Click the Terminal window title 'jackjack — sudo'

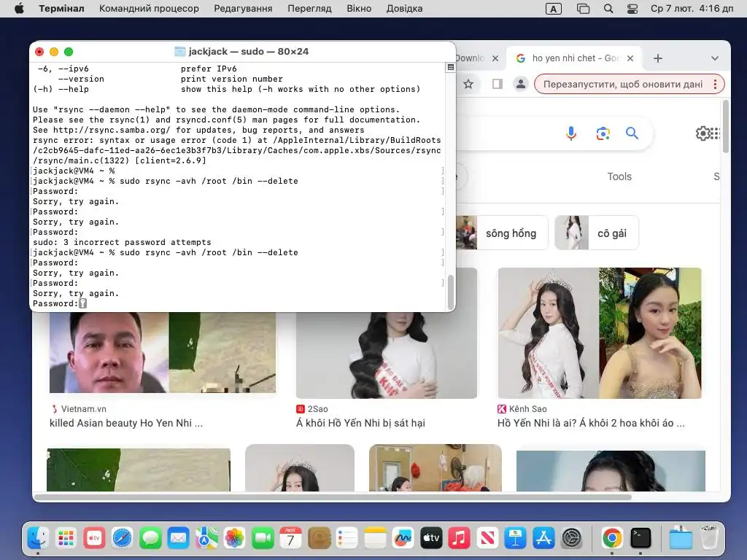(x=248, y=52)
